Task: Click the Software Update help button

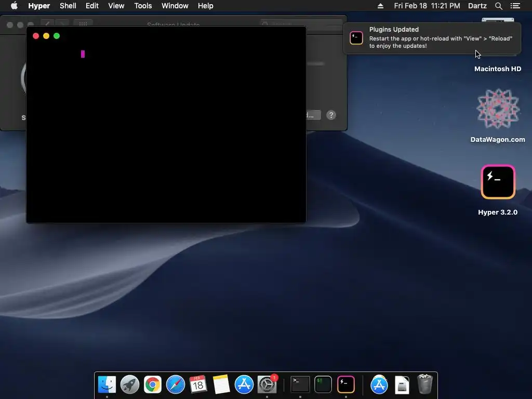Action: [x=331, y=115]
